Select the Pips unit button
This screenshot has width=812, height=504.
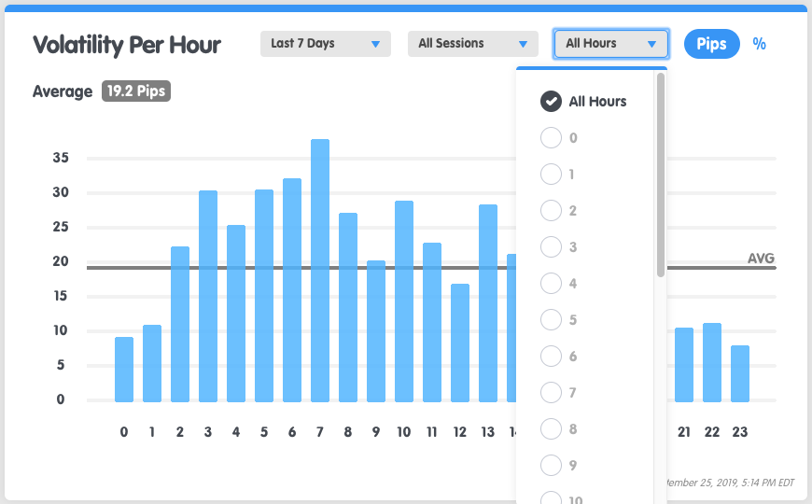tap(711, 44)
